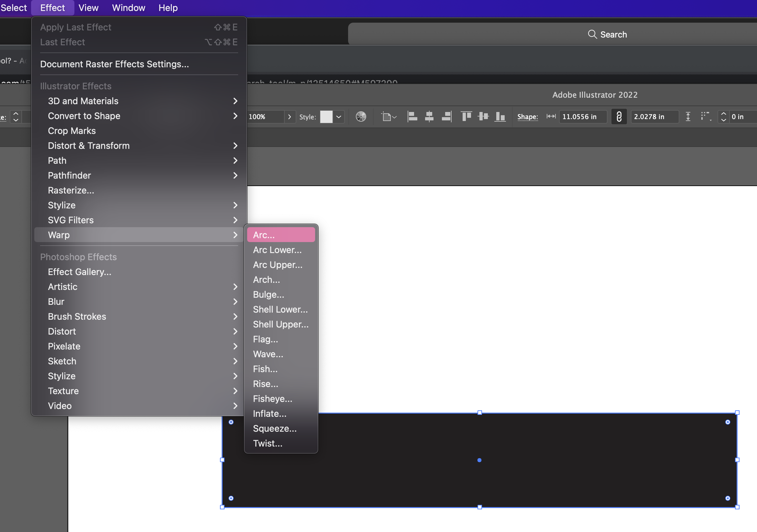
Task: Click the Vertical Align Bottom icon
Action: 500,116
